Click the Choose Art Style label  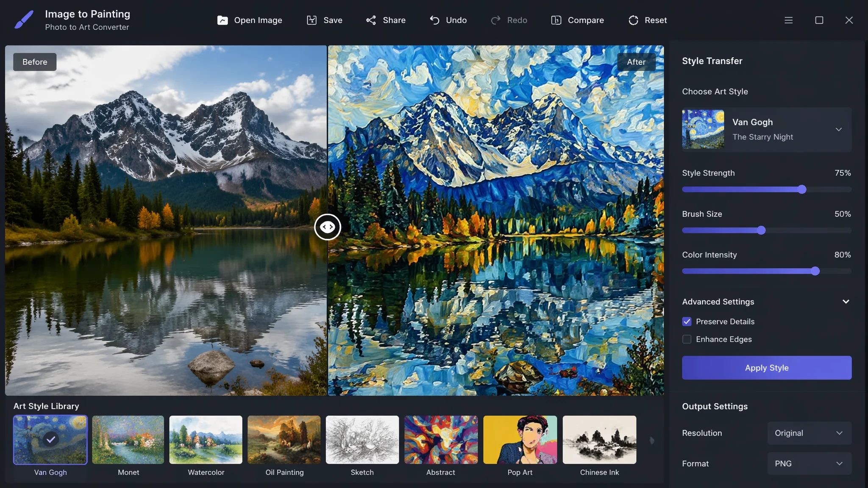715,91
